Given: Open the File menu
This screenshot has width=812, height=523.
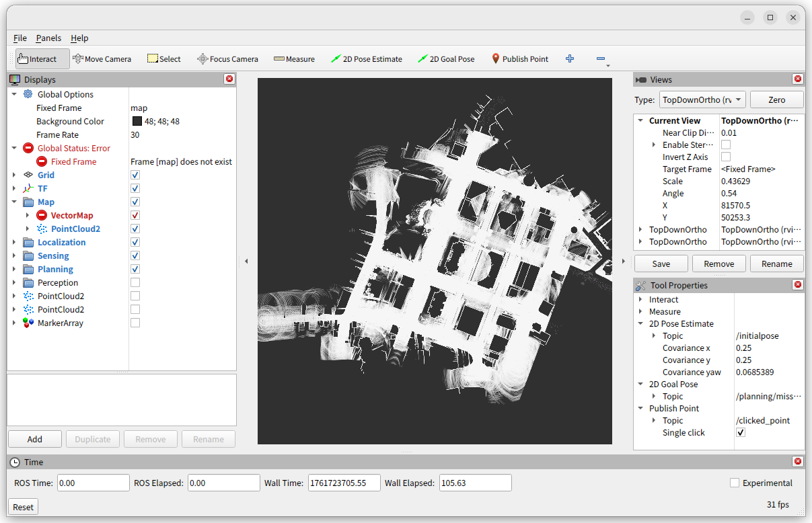Looking at the screenshot, I should tap(20, 38).
